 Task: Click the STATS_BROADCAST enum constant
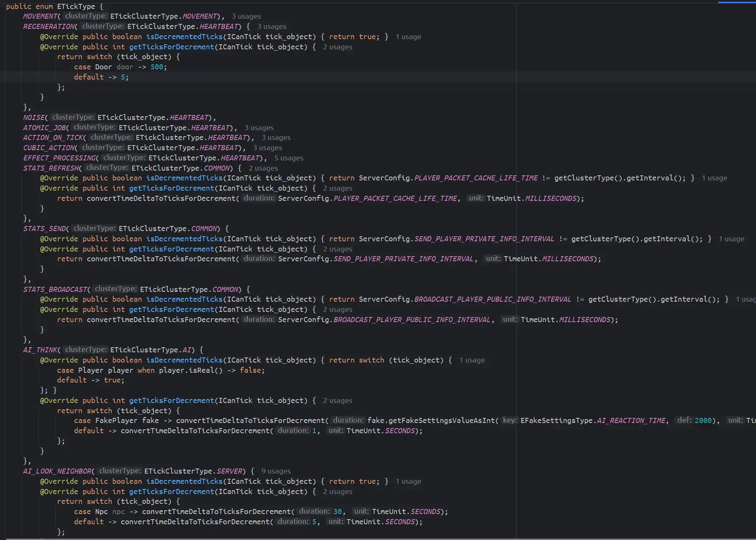55,289
